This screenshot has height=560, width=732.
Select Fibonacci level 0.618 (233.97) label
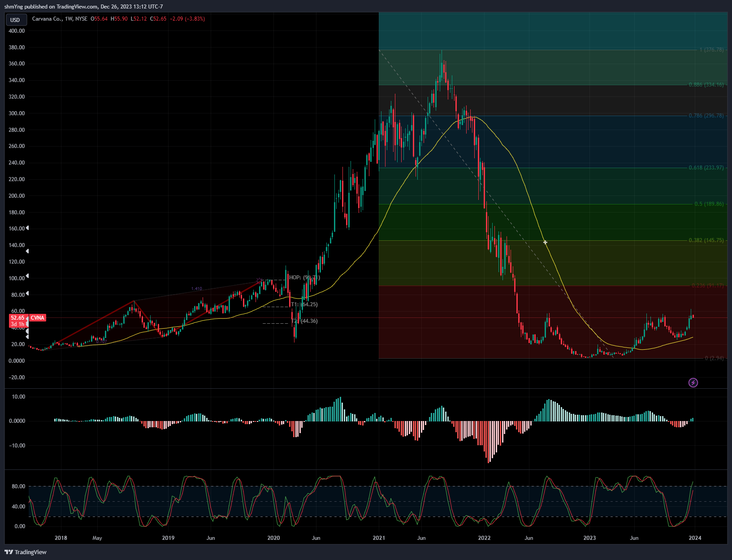point(706,168)
